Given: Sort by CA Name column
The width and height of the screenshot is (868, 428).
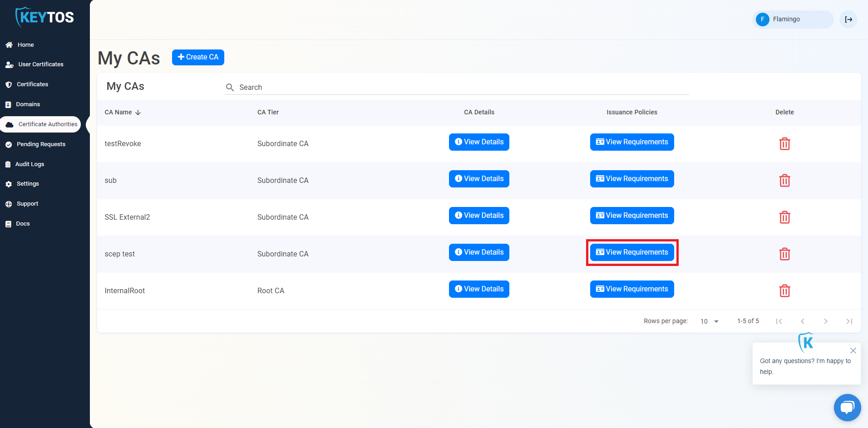Looking at the screenshot, I should (x=123, y=112).
